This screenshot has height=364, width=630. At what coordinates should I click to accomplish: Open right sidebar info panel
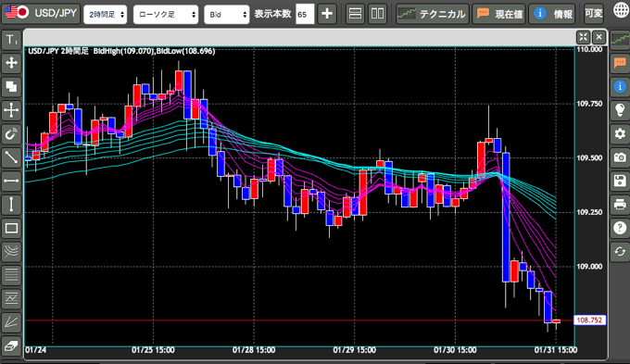(x=620, y=86)
